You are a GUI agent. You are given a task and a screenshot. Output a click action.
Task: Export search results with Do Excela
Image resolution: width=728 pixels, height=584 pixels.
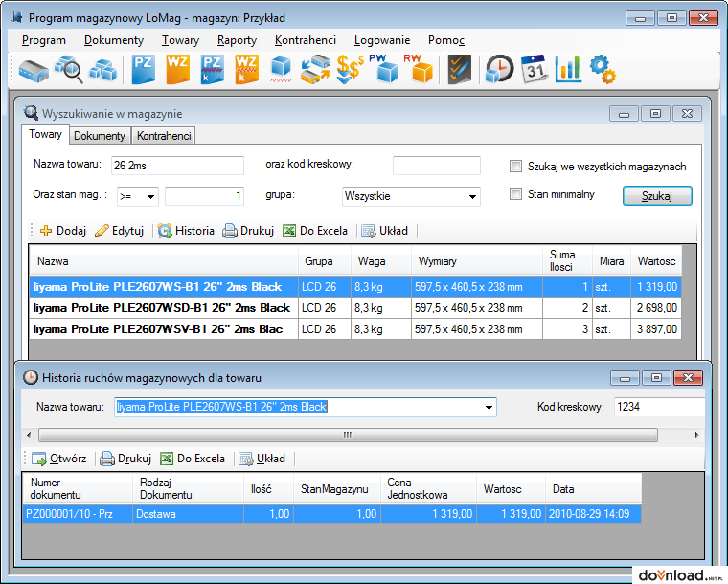coord(315,231)
